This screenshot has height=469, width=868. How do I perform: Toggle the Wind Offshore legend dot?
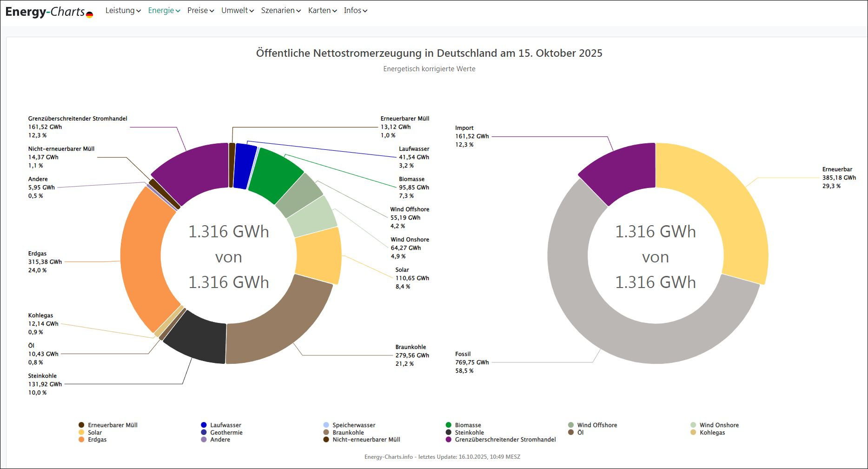pos(571,425)
